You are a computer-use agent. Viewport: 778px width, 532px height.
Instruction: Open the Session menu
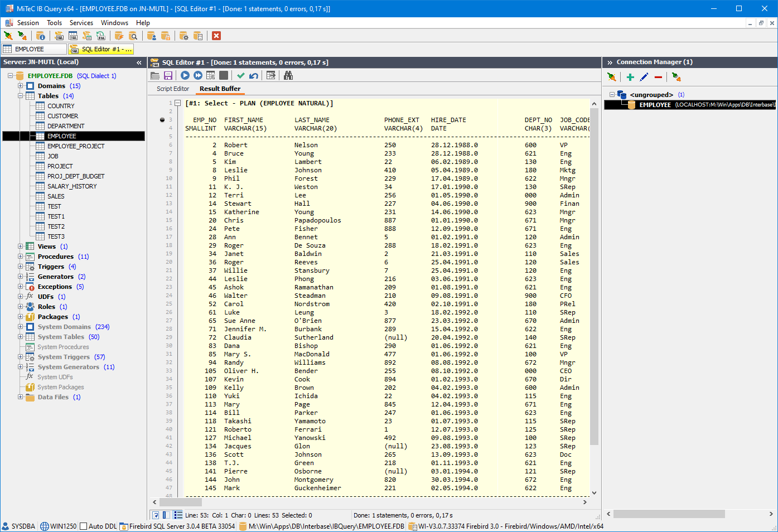click(28, 23)
